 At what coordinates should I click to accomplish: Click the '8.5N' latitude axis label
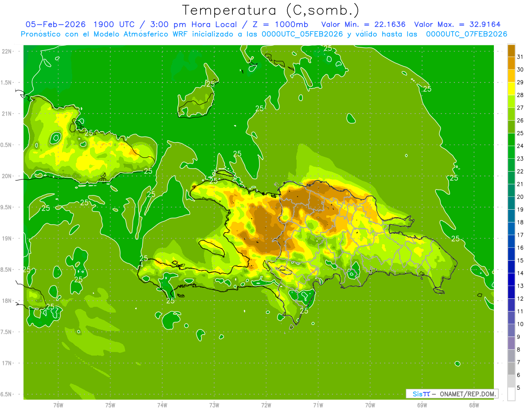point(7,270)
